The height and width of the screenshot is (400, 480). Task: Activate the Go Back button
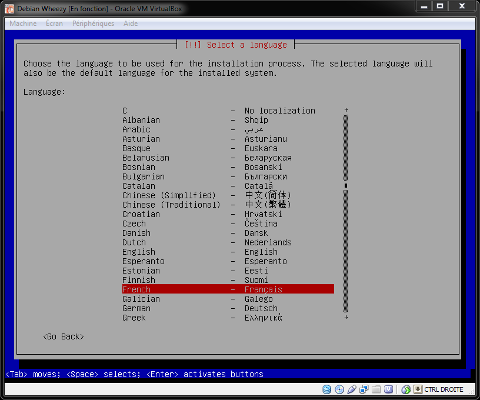coord(63,337)
